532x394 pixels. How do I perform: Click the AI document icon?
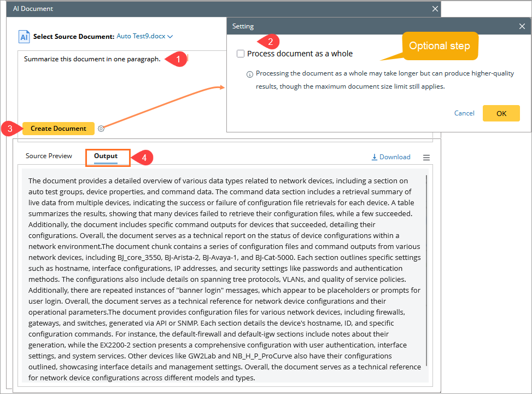pyautogui.click(x=24, y=37)
